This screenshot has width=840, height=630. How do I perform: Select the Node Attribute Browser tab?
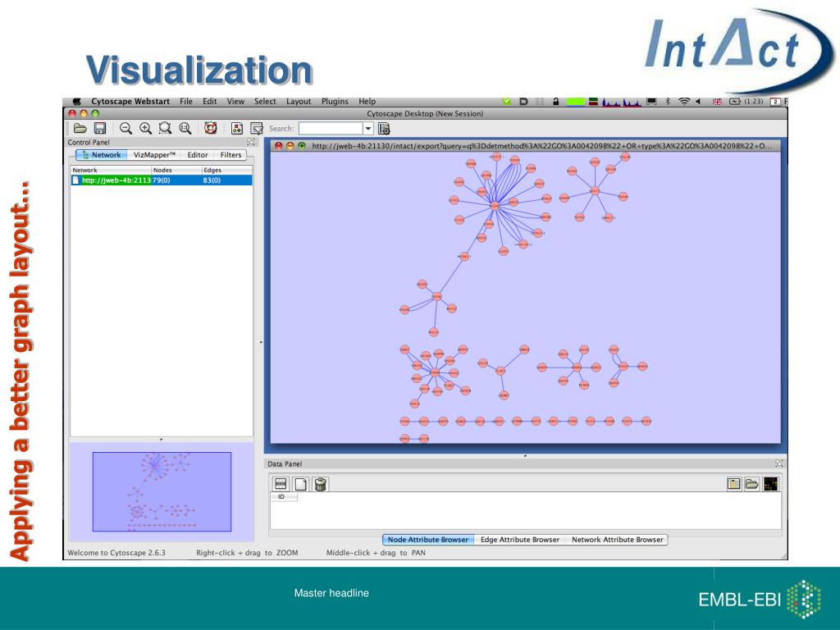428,540
